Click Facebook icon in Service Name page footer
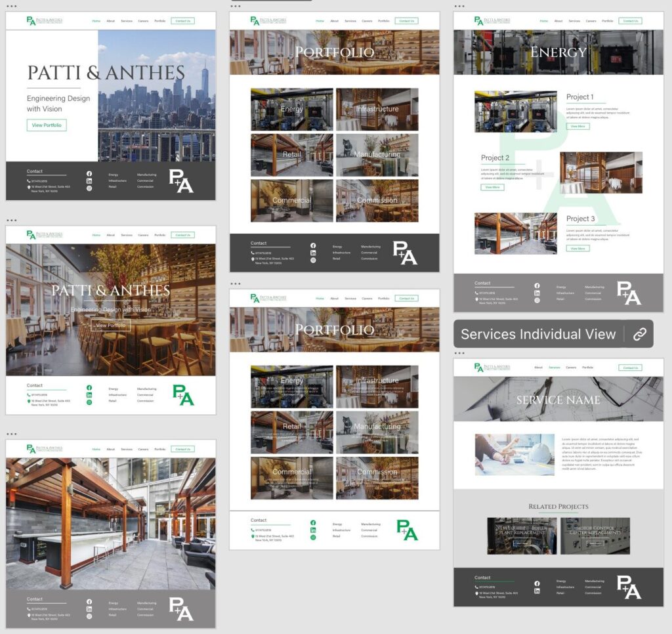 (x=537, y=583)
